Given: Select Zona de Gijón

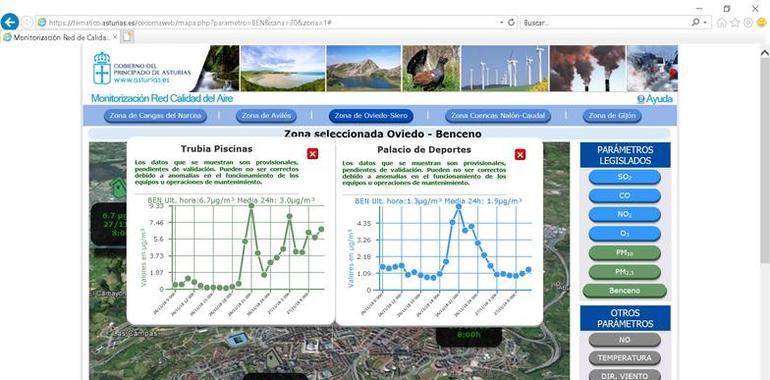Looking at the screenshot, I should point(612,116).
